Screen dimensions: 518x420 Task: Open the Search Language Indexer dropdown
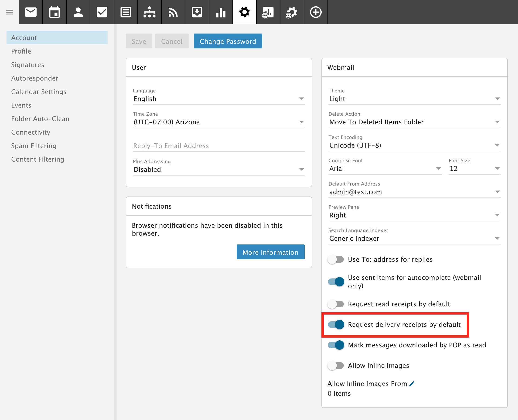tap(414, 238)
